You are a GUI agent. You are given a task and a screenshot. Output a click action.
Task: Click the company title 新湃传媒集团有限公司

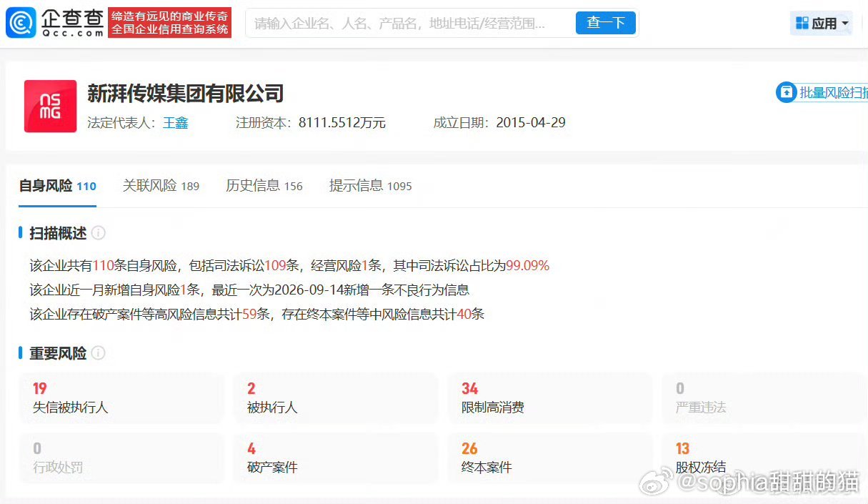pyautogui.click(x=186, y=94)
